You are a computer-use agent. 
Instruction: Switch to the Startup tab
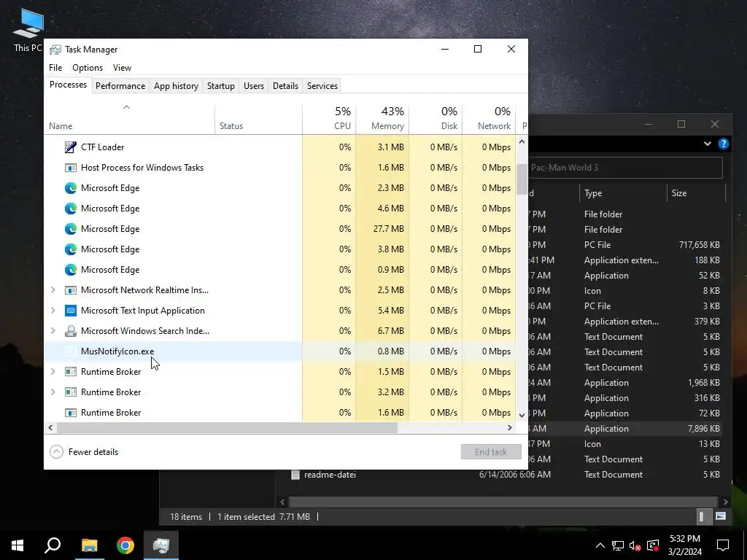pyautogui.click(x=220, y=86)
